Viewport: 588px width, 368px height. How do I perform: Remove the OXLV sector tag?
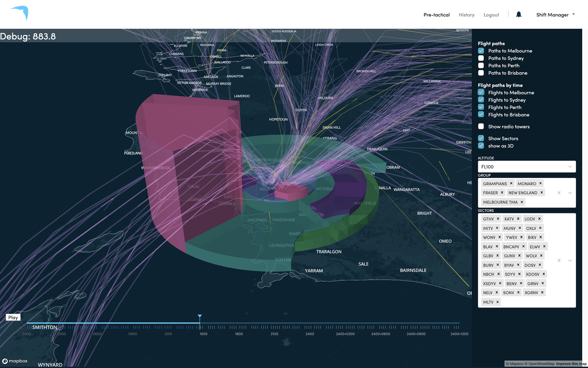click(540, 228)
